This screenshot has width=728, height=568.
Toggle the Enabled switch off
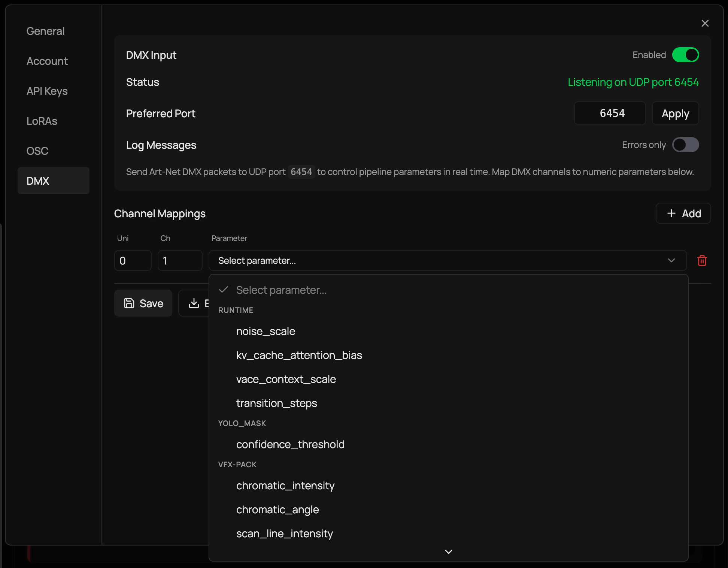[x=685, y=55]
